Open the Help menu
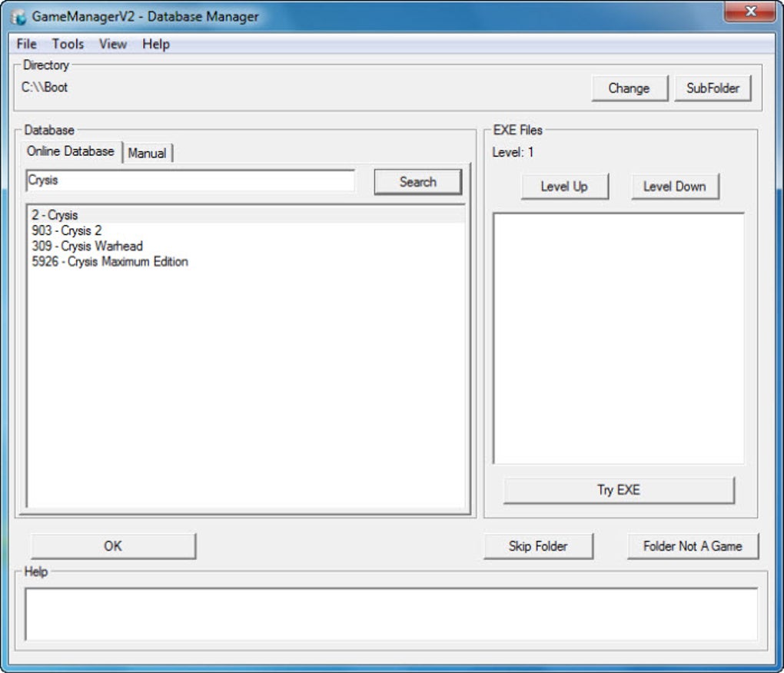The height and width of the screenshot is (673, 784). [x=156, y=44]
